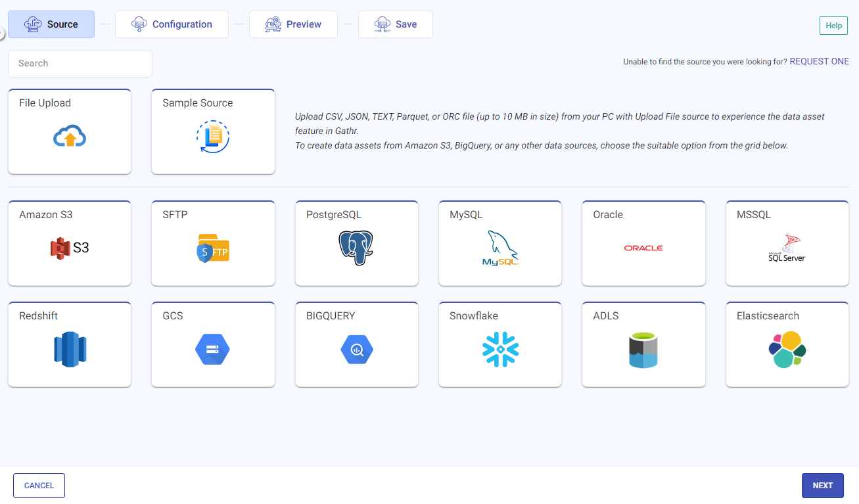Select the BigQuery hexagon icon
Image resolution: width=859 pixels, height=504 pixels.
tap(356, 349)
